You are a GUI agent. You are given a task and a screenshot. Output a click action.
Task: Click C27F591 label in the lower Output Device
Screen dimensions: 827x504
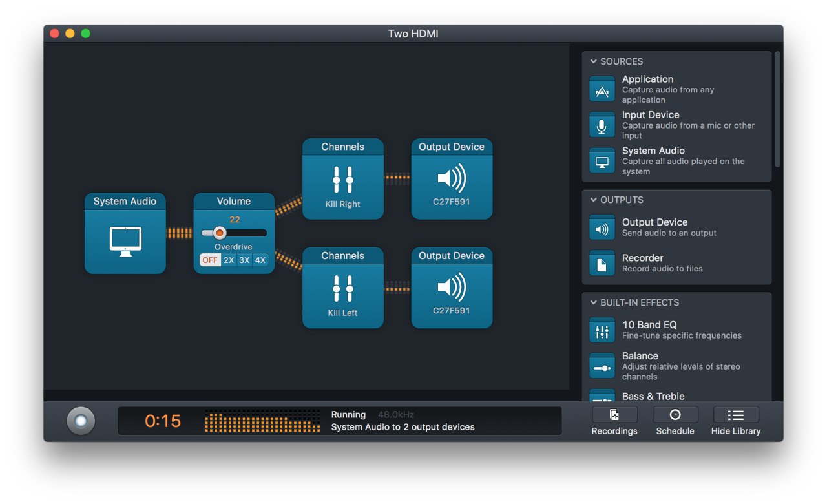[x=452, y=310]
